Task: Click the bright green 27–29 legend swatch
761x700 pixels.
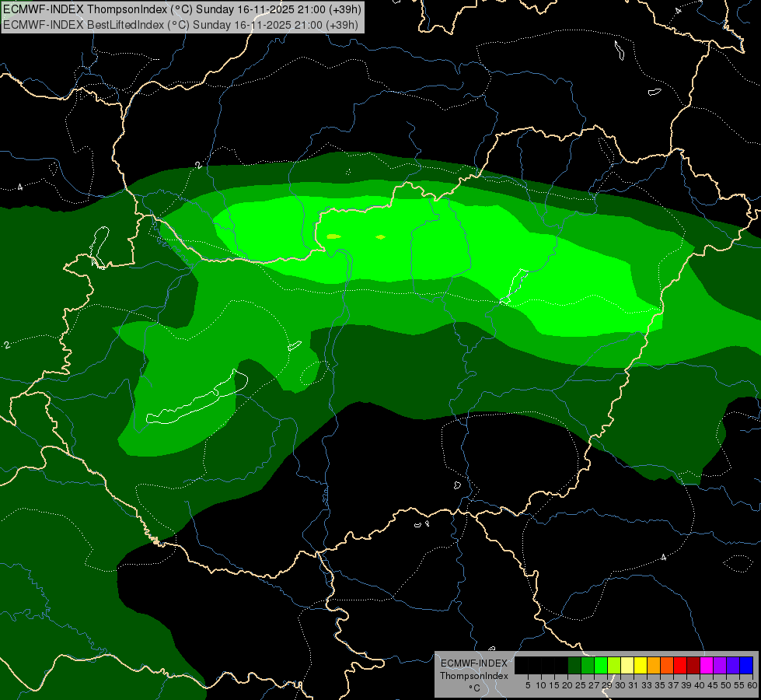Action: pyautogui.click(x=601, y=665)
